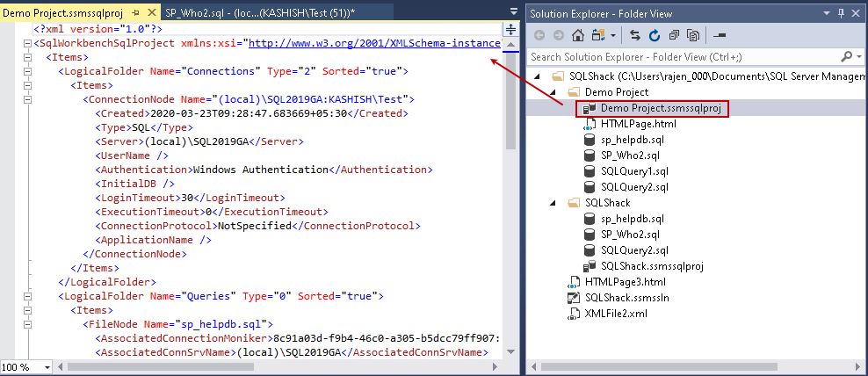Collapse the Demo Project folder

(x=553, y=92)
